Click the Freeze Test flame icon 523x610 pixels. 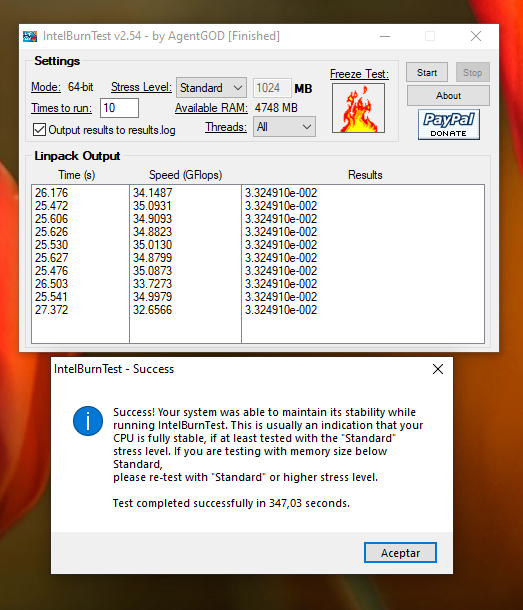pyautogui.click(x=358, y=108)
